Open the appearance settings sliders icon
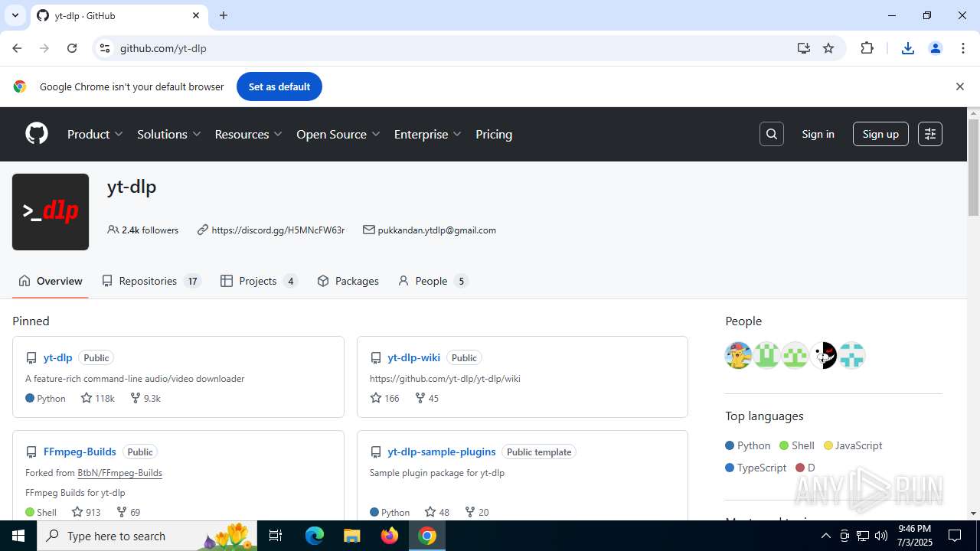This screenshot has height=551, width=980. click(x=930, y=134)
